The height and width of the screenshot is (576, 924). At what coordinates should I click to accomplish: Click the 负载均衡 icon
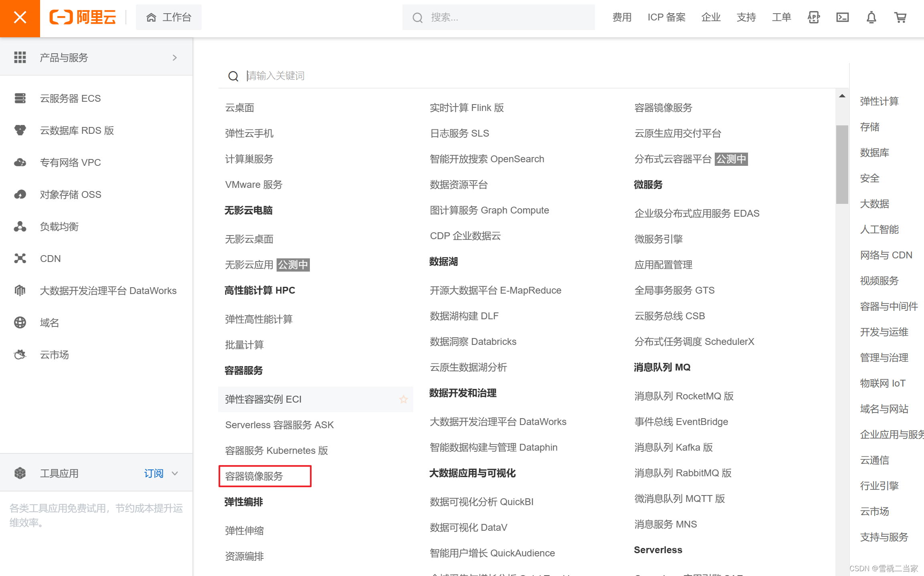[20, 226]
